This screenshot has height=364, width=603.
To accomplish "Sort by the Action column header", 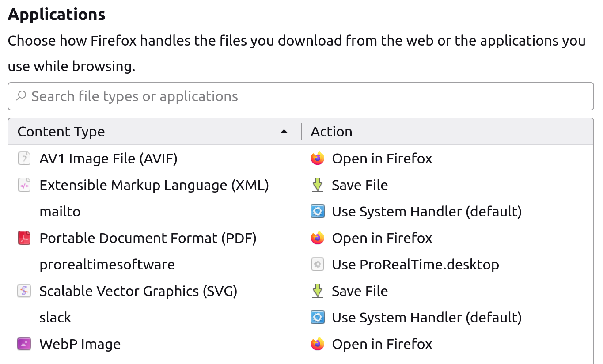I will pos(331,132).
